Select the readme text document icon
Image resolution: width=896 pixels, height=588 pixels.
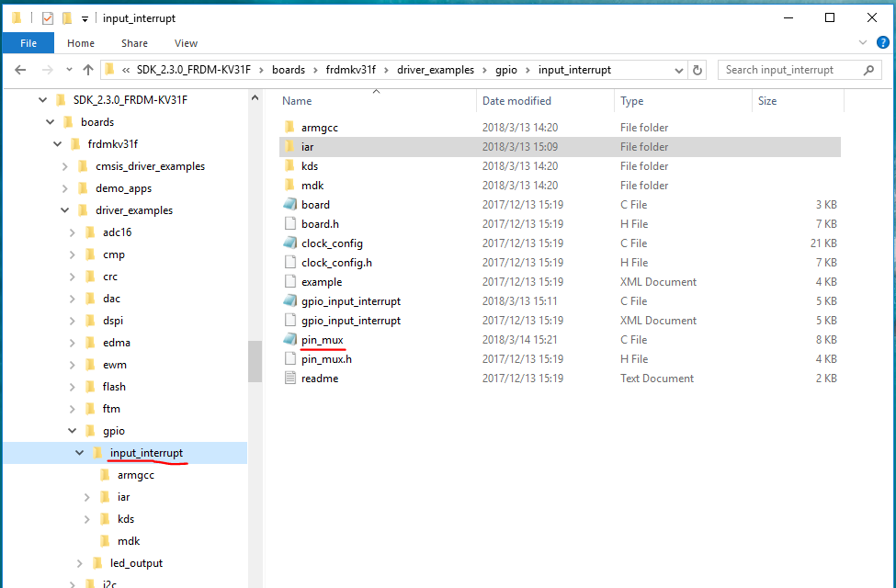click(x=290, y=378)
